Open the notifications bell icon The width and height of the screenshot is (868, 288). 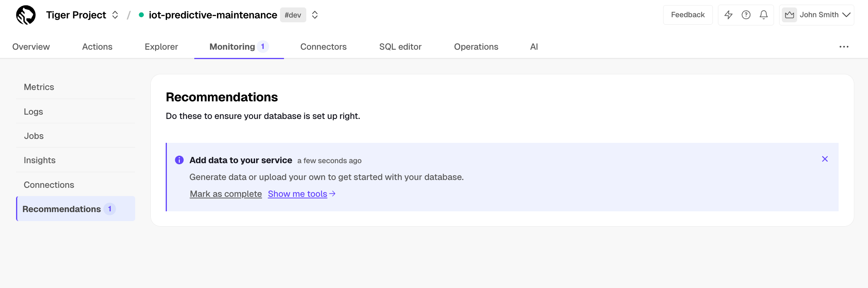click(x=763, y=15)
